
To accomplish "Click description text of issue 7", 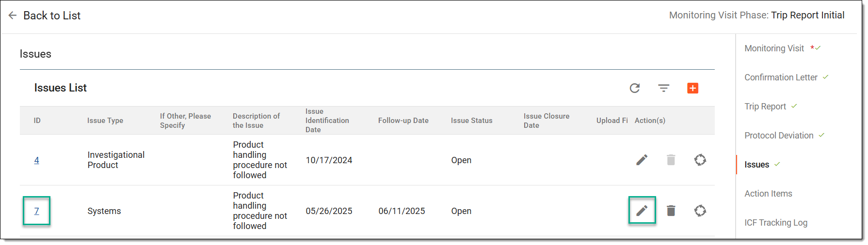I will coord(260,211).
